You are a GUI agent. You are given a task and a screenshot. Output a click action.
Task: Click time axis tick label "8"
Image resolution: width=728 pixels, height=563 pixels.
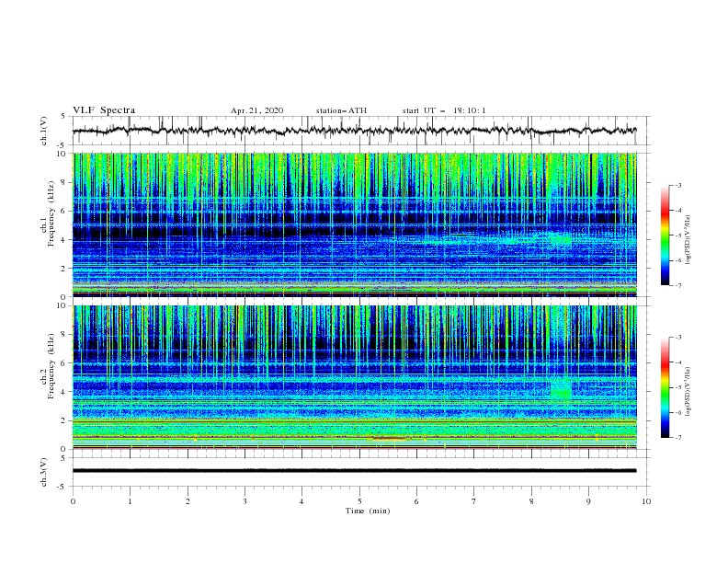click(531, 501)
